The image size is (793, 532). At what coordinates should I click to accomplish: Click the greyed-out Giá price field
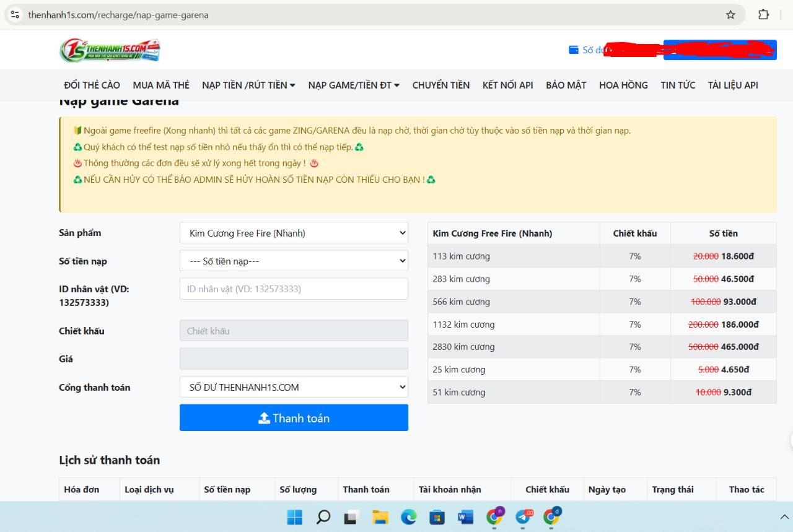pyautogui.click(x=294, y=359)
